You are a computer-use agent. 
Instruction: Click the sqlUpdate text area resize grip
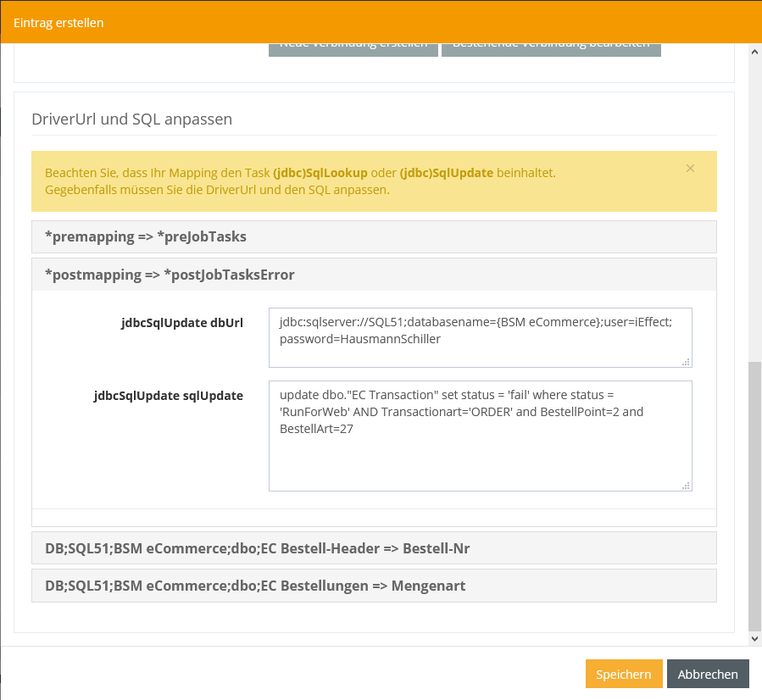[687, 486]
